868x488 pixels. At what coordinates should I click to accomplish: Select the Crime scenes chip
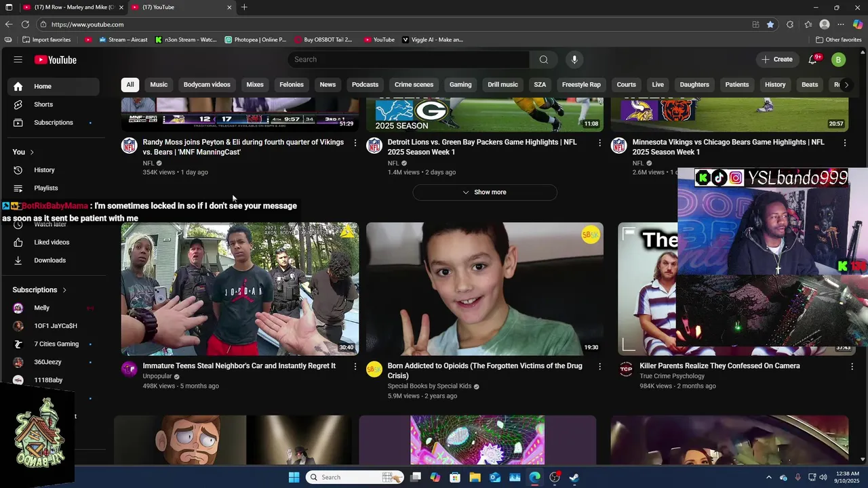[414, 85]
